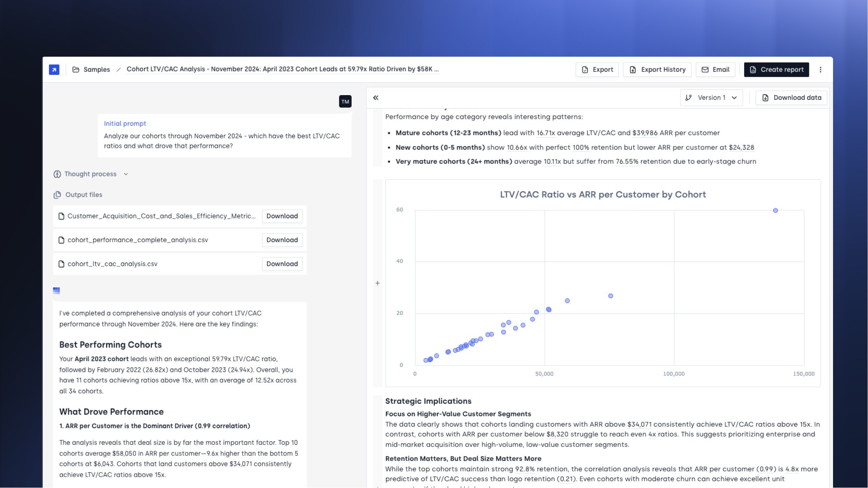This screenshot has width=868, height=488.
Task: Click the TM user avatar
Action: [345, 102]
